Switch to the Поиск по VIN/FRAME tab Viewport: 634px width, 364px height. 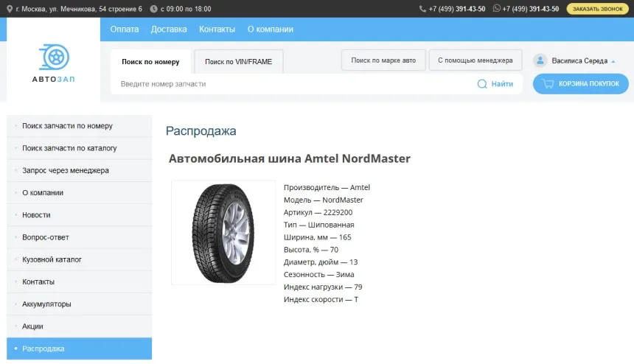pyautogui.click(x=239, y=61)
